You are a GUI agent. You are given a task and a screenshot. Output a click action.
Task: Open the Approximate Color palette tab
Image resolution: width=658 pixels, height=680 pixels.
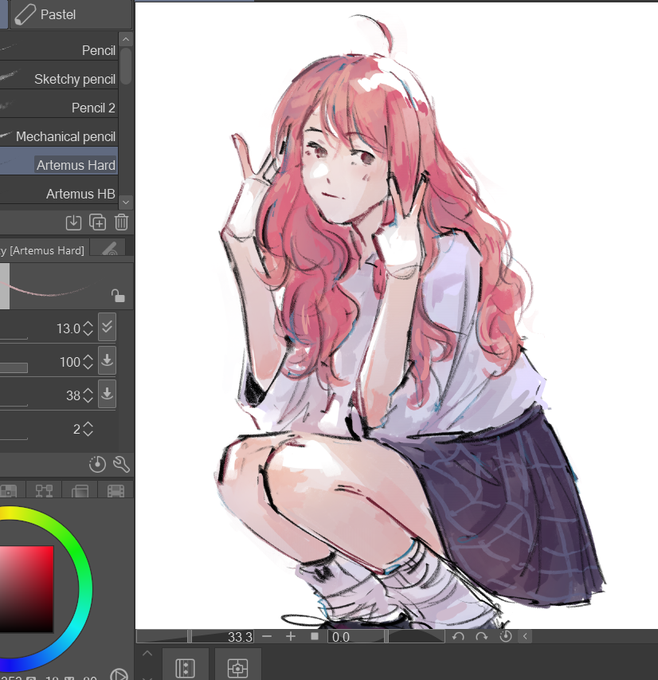click(80, 490)
